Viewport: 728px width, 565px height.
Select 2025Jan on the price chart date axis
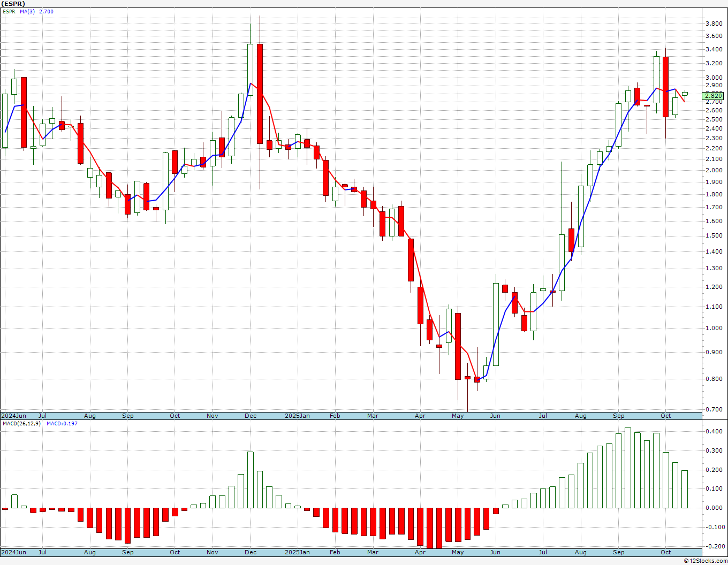tap(297, 416)
